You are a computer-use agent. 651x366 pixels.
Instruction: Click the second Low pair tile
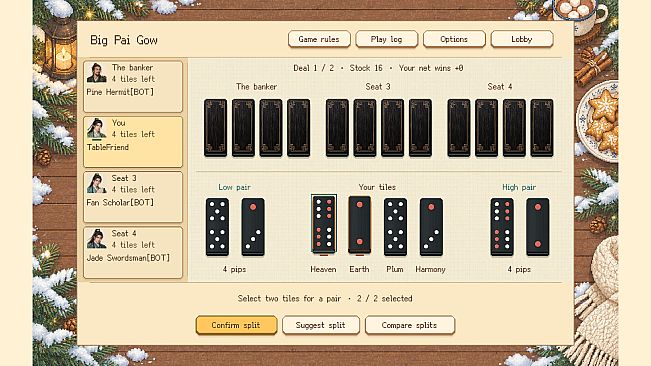[x=253, y=227]
